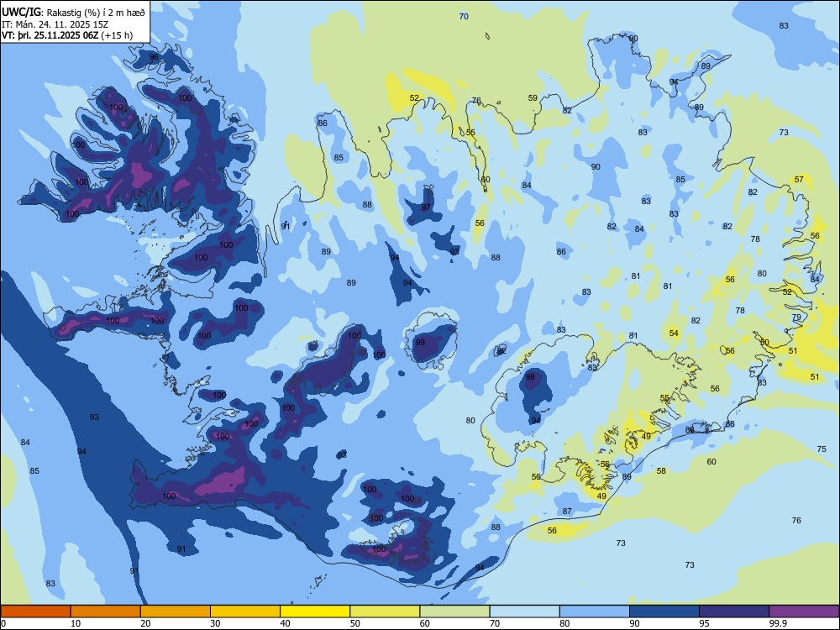Select the '20' legend tick label
Screen dimensions: 840x630
(145, 623)
